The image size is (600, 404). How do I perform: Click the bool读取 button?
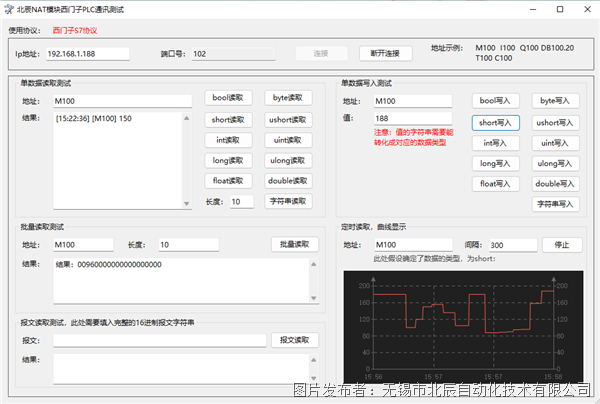(228, 98)
